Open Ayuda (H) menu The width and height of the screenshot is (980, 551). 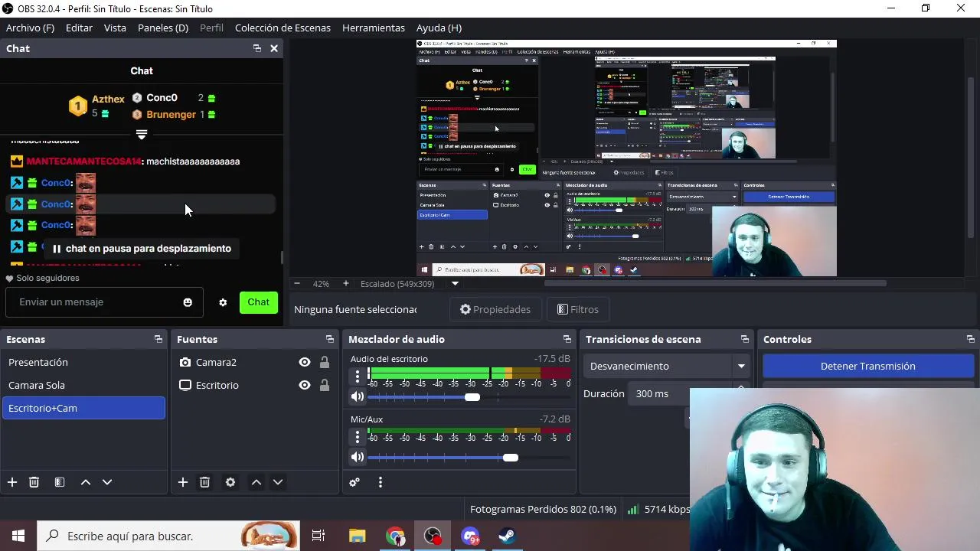point(439,28)
